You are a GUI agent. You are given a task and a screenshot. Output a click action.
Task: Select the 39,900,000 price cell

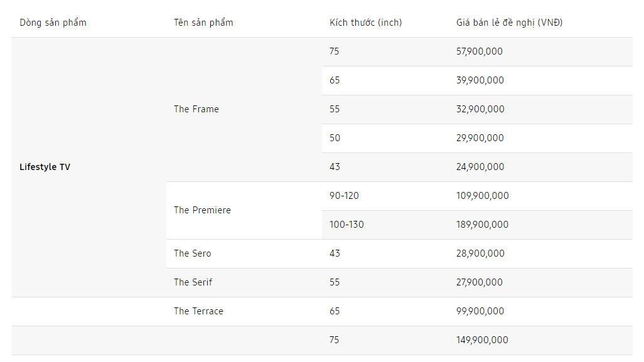coord(480,80)
